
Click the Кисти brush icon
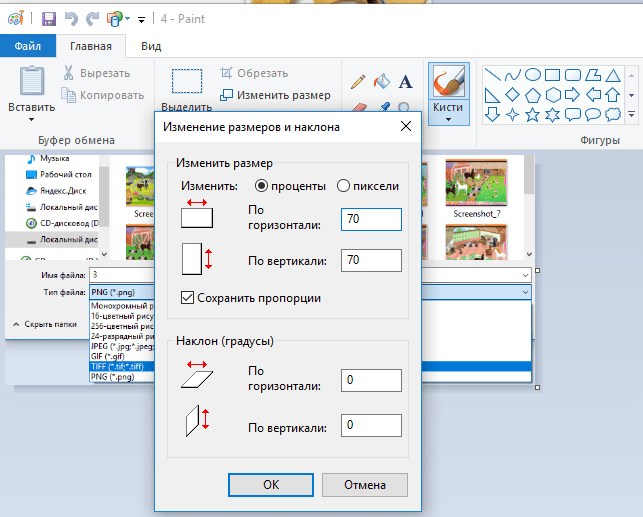pyautogui.click(x=449, y=82)
